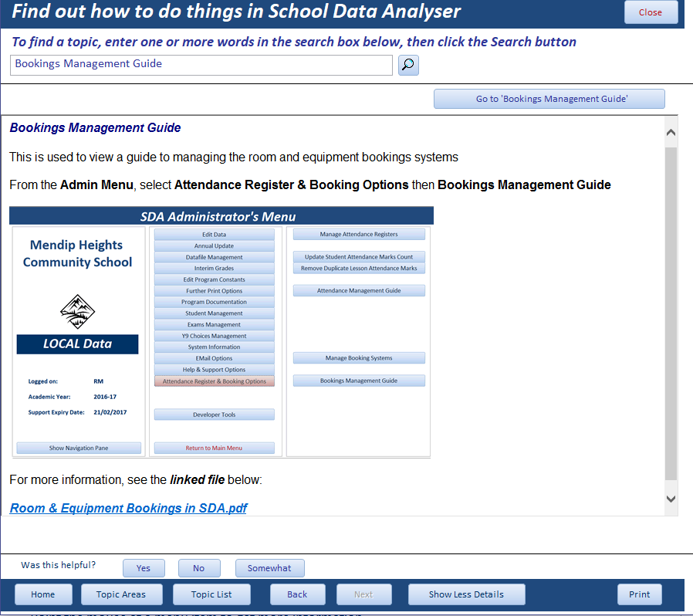
Task: Click the Support Expiry Date value 21/02/2017
Action: click(110, 412)
